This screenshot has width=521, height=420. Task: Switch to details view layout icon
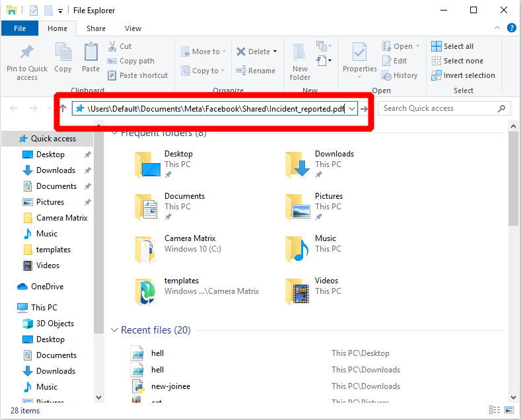tap(495, 410)
